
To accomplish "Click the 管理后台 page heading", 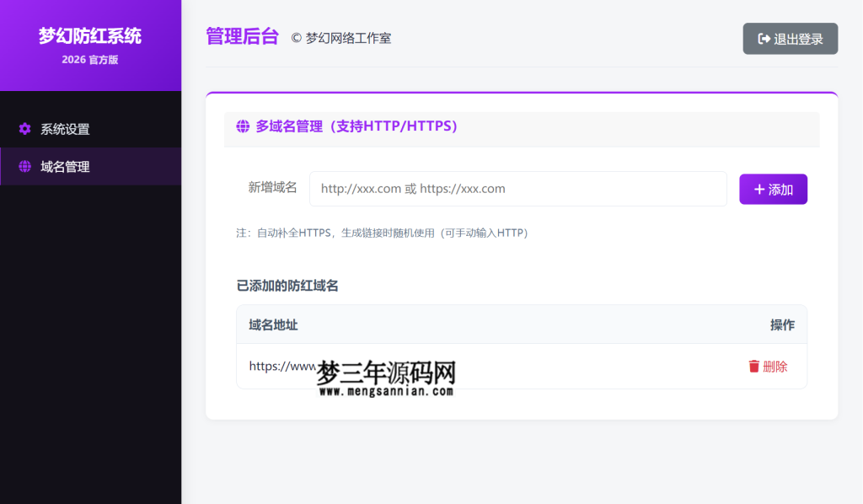I will 242,37.
